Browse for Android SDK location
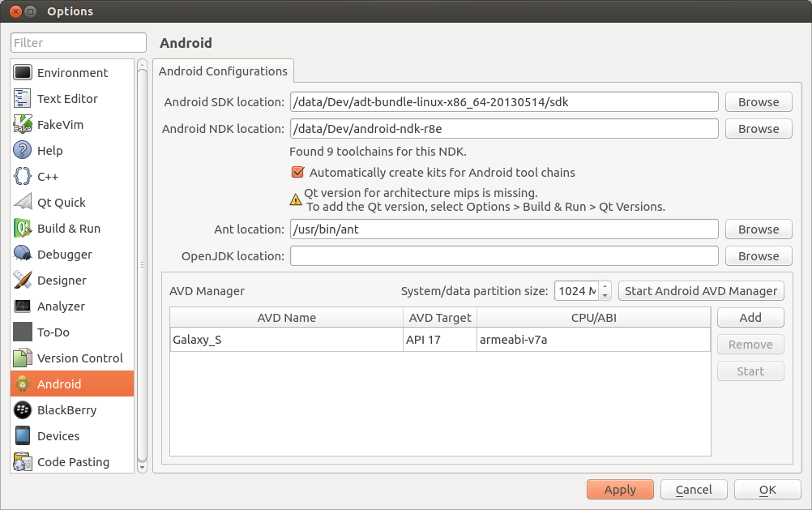 click(x=758, y=102)
